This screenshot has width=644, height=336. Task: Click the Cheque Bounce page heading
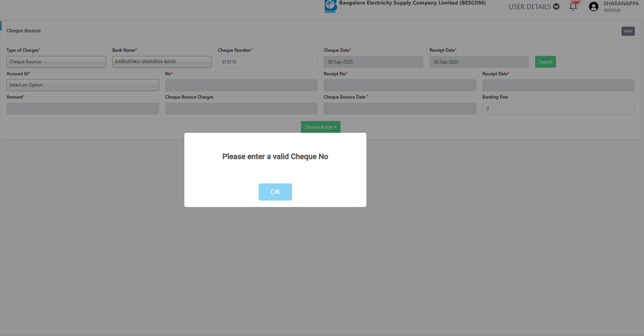[x=24, y=31]
